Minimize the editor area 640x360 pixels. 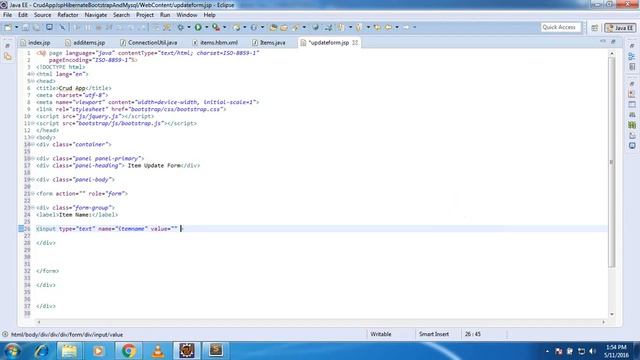[603, 42]
